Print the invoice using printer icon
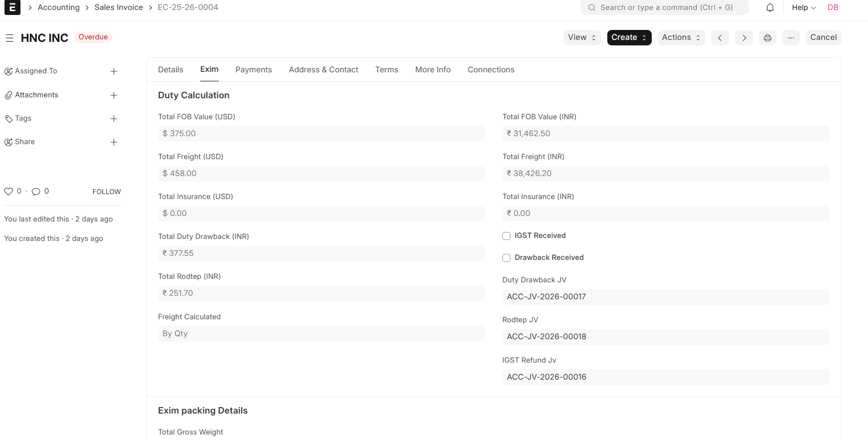The image size is (868, 440). pos(767,38)
